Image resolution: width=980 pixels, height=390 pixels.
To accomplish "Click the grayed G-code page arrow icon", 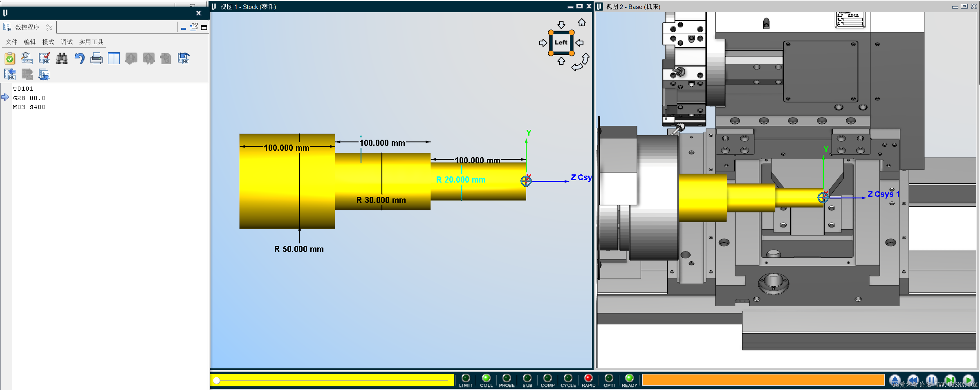I will [166, 59].
